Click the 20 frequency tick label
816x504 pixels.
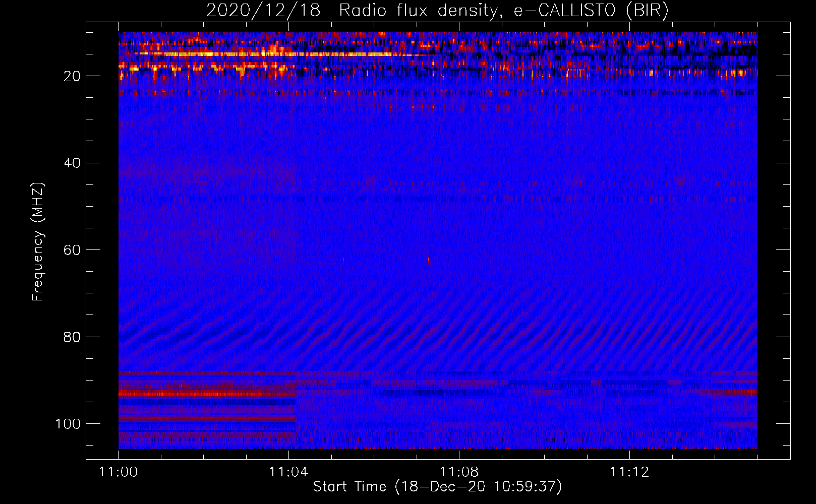tap(72, 76)
